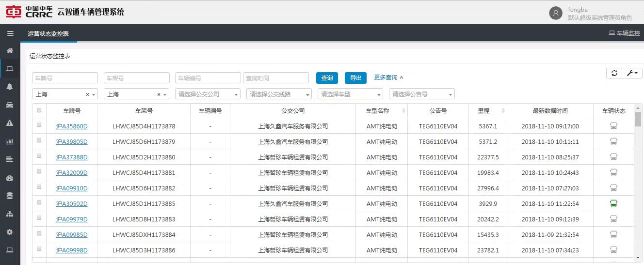Check the row for 沪A32009D
Image resolution: width=644 pixels, height=265 pixels.
click(39, 172)
